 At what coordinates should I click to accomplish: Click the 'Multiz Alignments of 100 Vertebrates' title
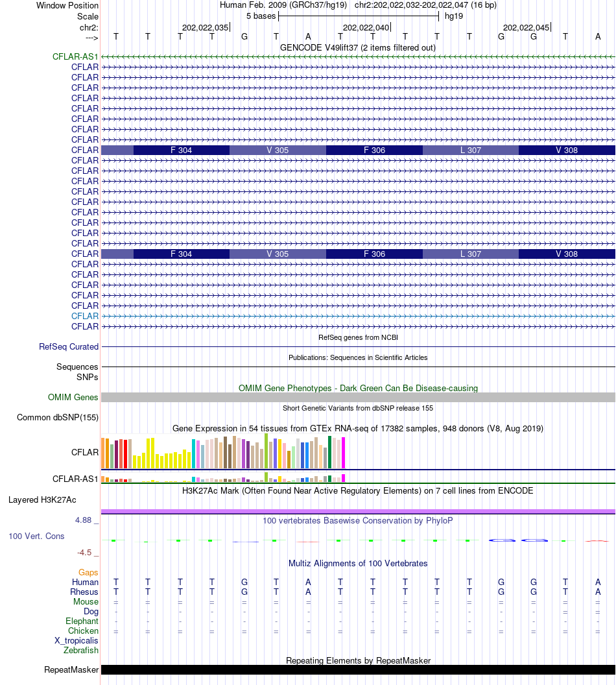coord(358,563)
